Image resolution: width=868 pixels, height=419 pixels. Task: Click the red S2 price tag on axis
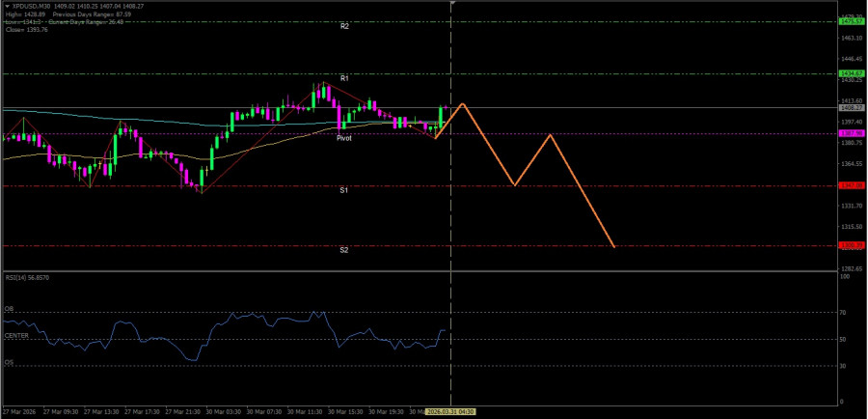tap(851, 246)
